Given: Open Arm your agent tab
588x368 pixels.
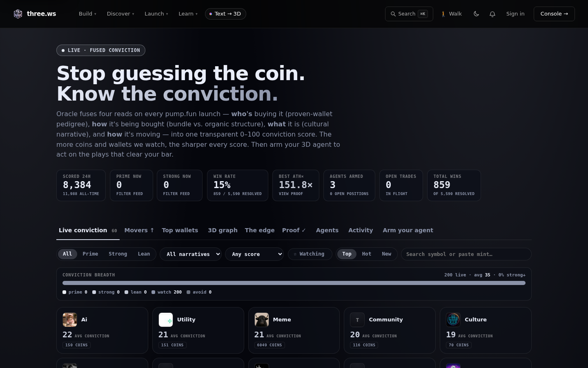Looking at the screenshot, I should [408, 231].
